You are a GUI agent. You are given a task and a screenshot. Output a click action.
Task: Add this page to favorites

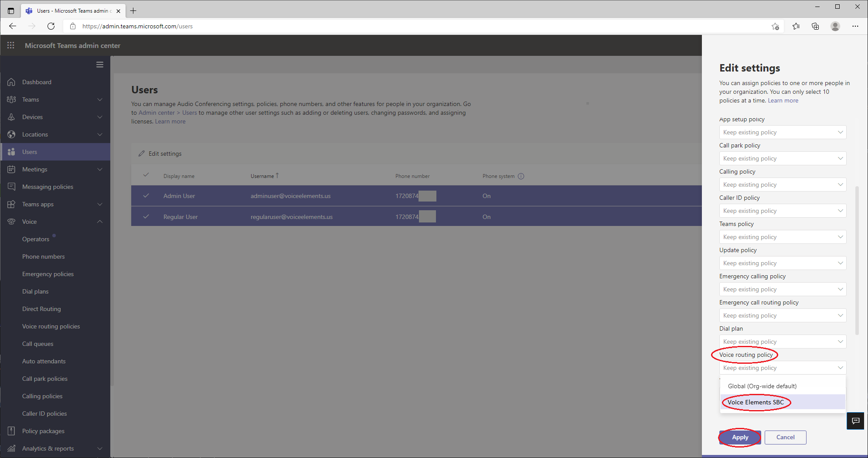click(775, 26)
